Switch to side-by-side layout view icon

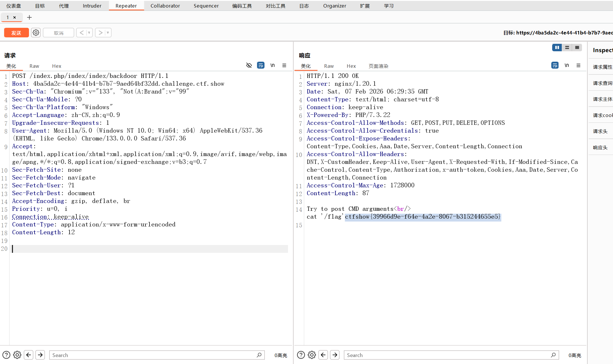coord(557,47)
